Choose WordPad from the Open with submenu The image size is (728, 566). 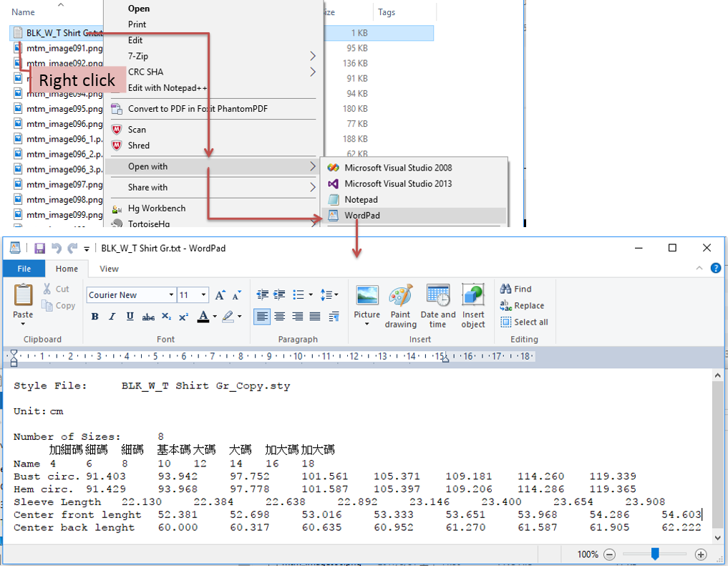362,215
